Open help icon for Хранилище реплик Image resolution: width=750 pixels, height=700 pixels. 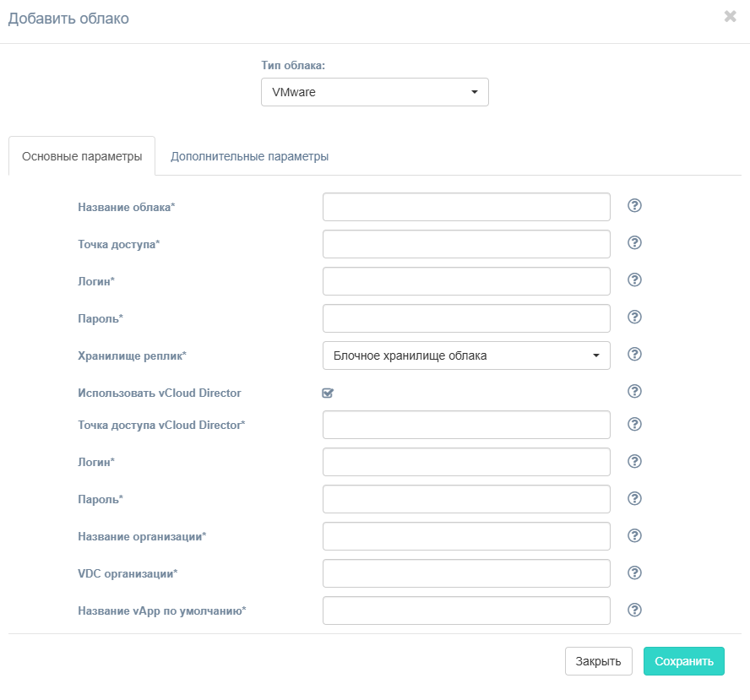point(634,355)
